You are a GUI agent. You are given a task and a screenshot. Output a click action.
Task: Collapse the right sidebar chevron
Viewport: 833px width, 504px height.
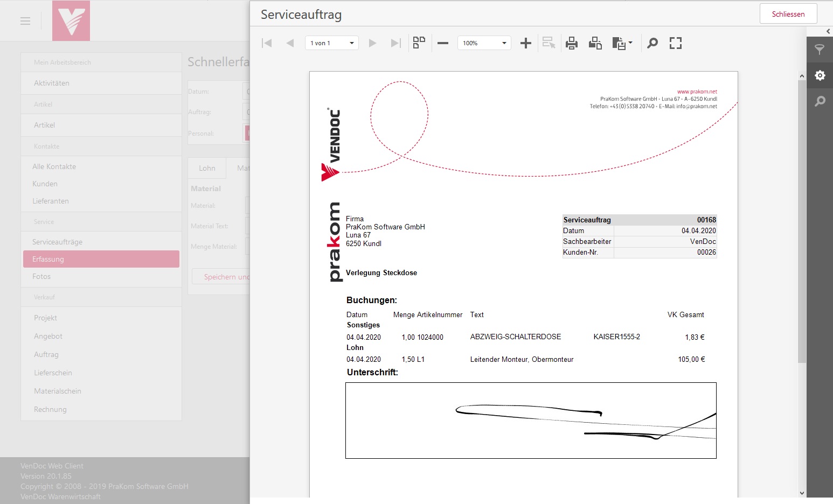(828, 31)
